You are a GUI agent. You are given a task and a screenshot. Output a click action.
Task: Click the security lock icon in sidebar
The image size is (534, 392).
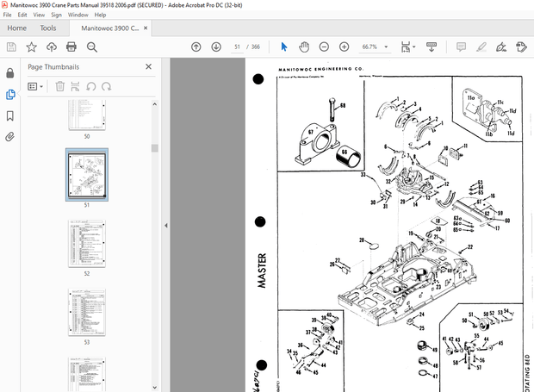(x=10, y=73)
